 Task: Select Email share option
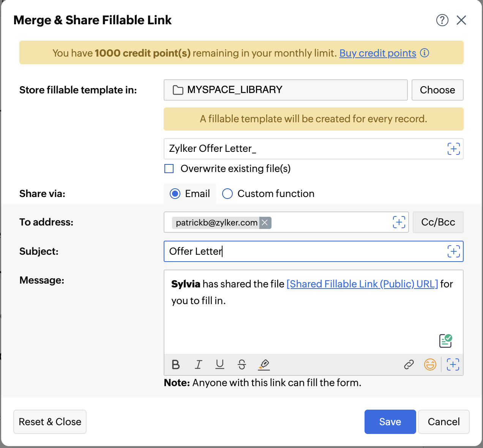175,194
